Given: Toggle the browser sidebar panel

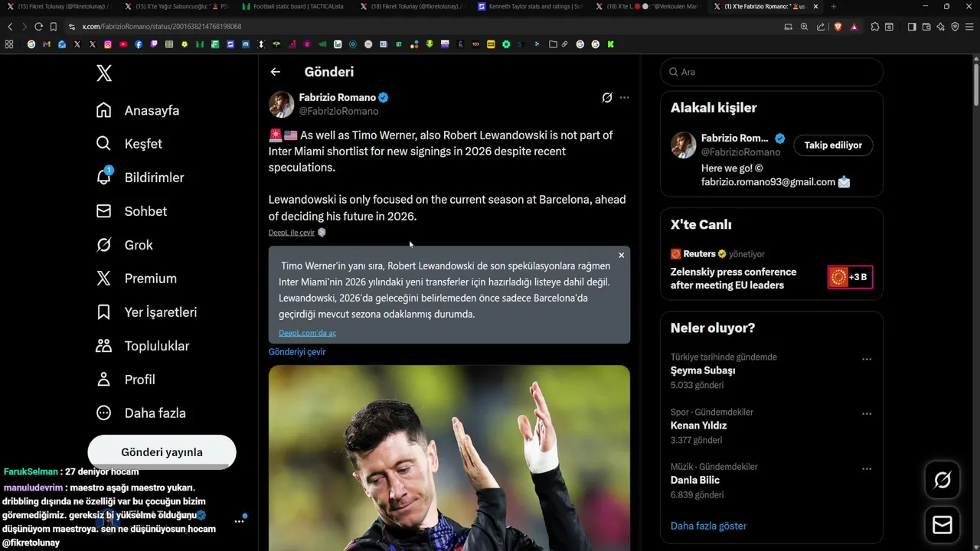Looking at the screenshot, I should [x=912, y=27].
